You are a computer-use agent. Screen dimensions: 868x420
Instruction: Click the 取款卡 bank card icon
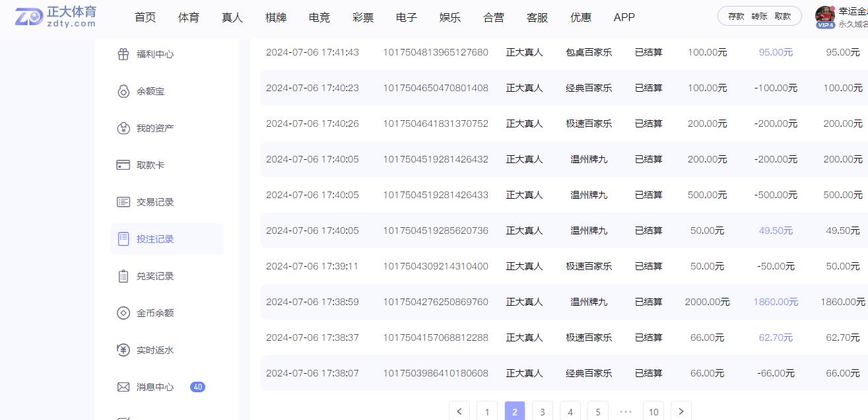pyautogui.click(x=123, y=164)
